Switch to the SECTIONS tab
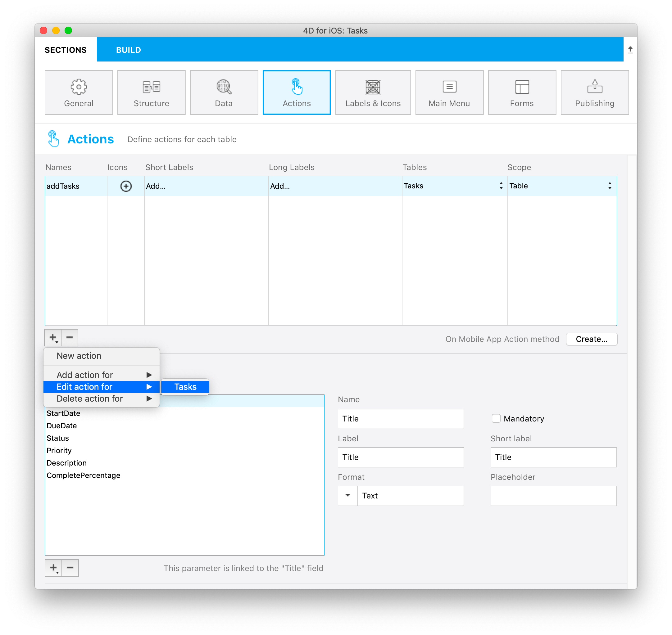 pos(66,50)
